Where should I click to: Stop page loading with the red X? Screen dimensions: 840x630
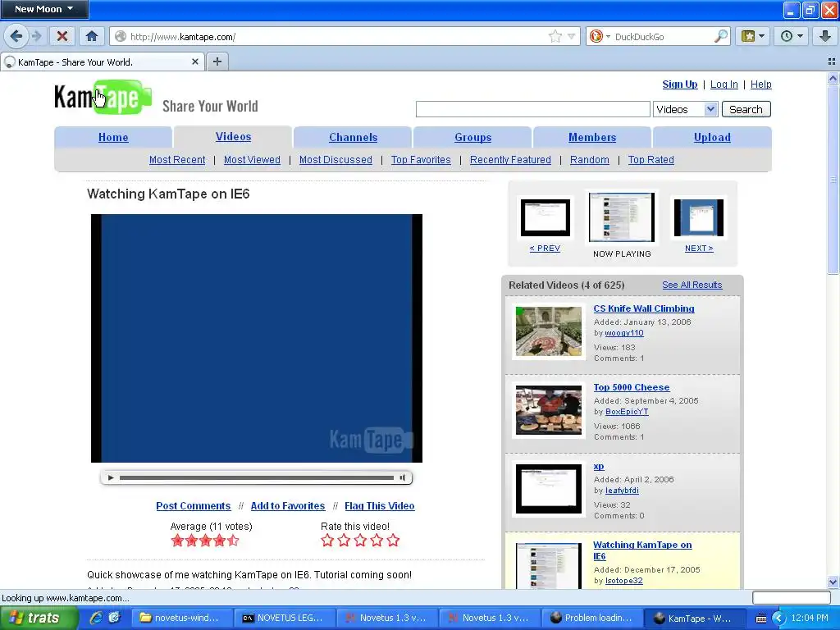tap(62, 36)
